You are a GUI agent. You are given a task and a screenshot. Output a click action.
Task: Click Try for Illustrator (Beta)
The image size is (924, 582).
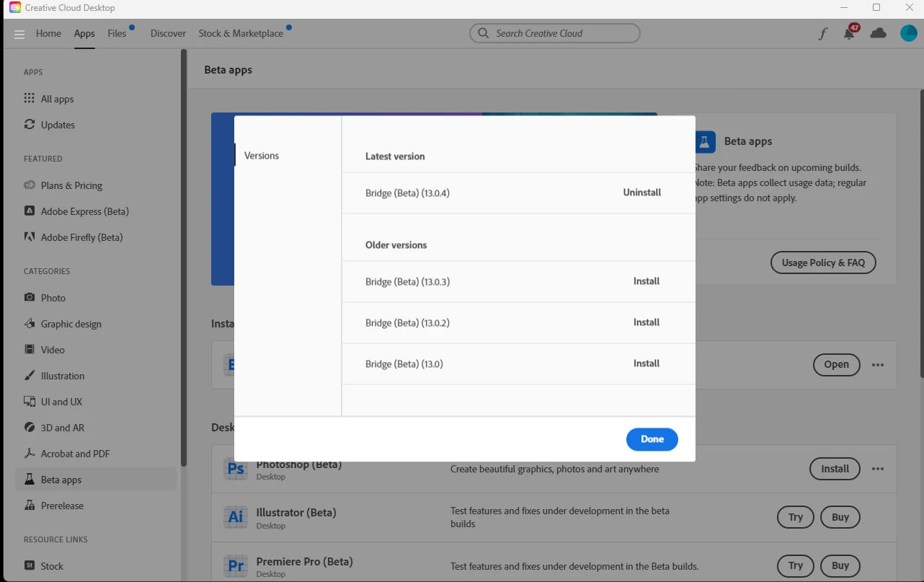(796, 517)
